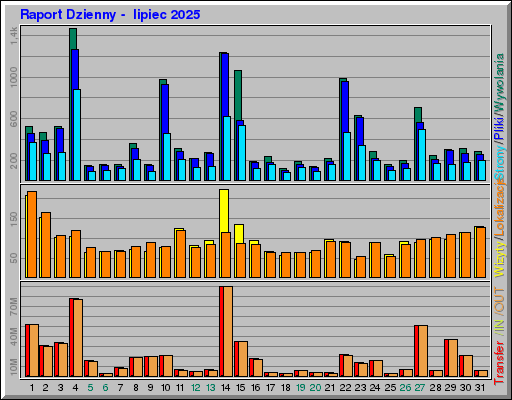The width and height of the screenshot is (512, 400).
Task: Click the blue files bar for day 10
Action: (165, 109)
